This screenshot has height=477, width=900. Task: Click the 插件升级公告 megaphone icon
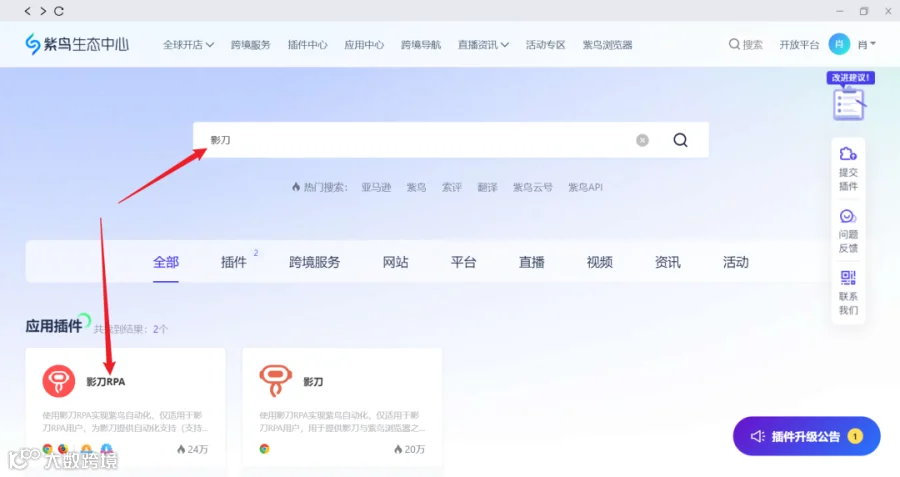click(757, 436)
